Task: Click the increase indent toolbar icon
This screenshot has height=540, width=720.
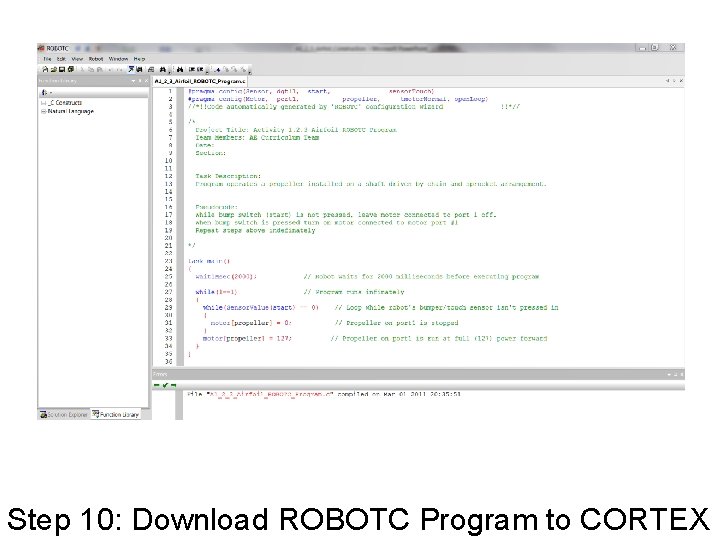Action: click(x=192, y=69)
